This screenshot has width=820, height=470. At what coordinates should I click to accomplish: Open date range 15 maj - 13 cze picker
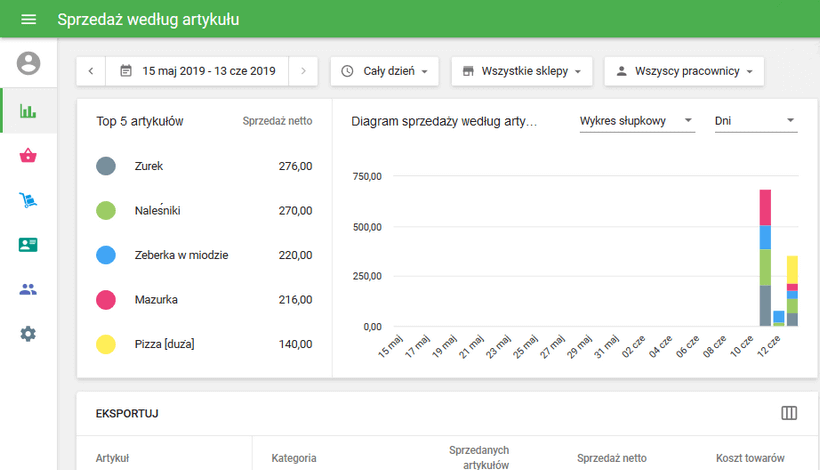click(197, 71)
